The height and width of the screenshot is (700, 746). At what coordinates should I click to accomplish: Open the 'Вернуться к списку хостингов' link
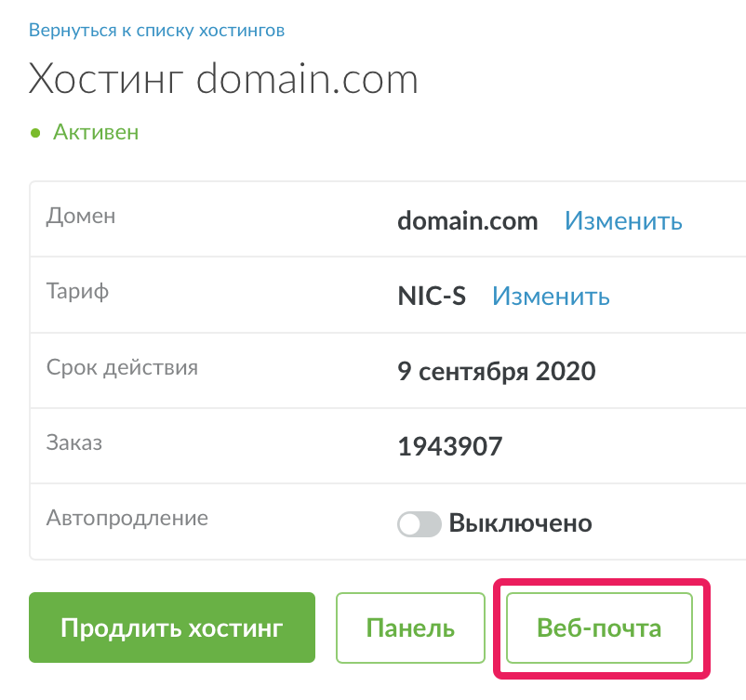(x=156, y=31)
